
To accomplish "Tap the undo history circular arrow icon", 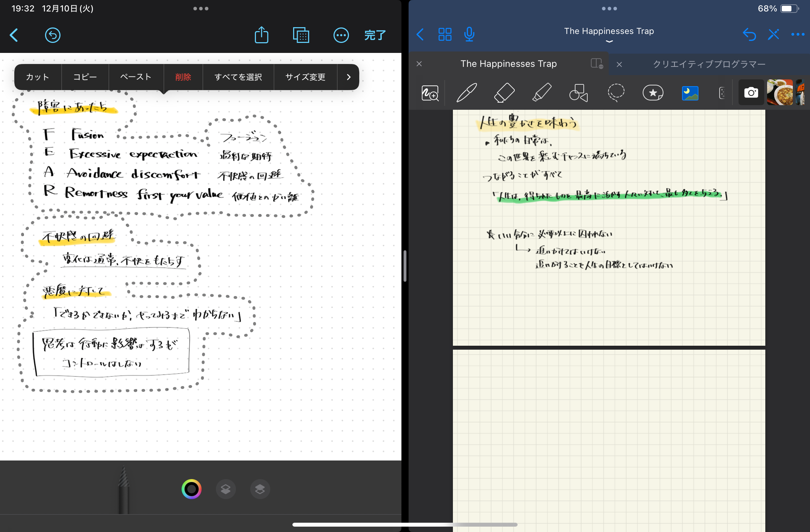I will (53, 35).
